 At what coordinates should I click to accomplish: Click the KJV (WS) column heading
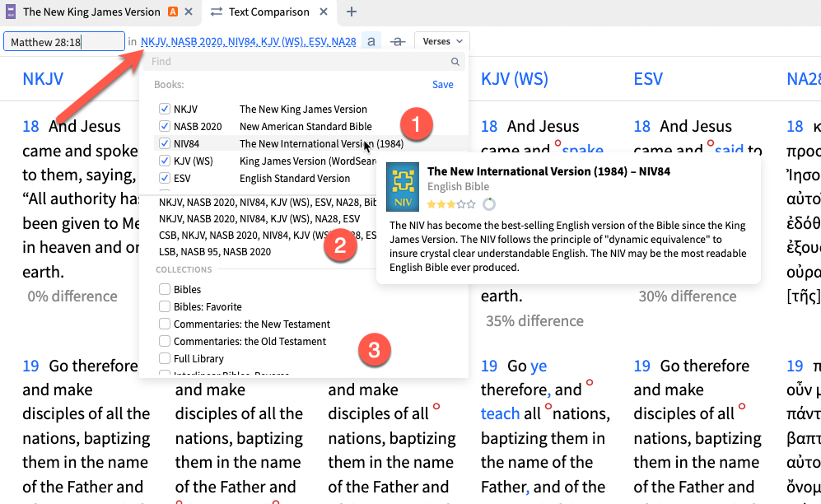click(514, 78)
